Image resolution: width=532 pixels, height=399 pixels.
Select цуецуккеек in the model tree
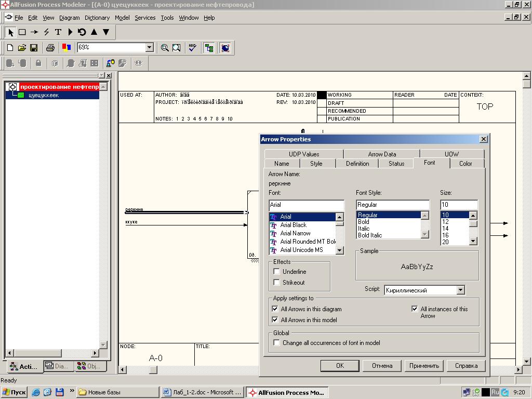coord(44,96)
